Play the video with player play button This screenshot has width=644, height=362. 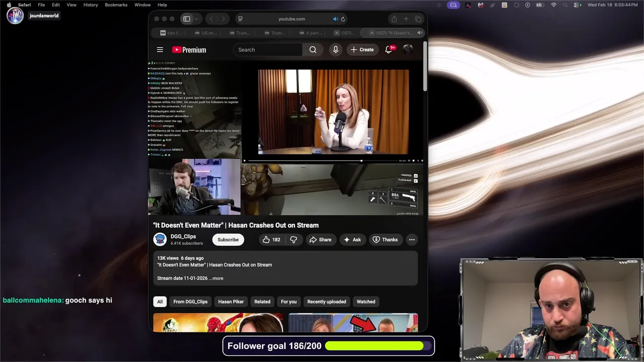pyautogui.click(x=245, y=161)
